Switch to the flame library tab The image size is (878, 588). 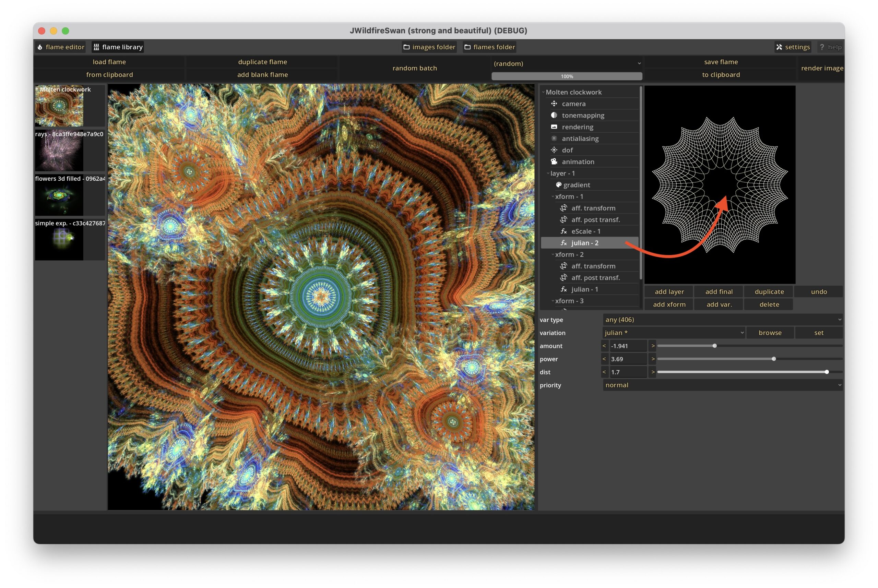118,47
